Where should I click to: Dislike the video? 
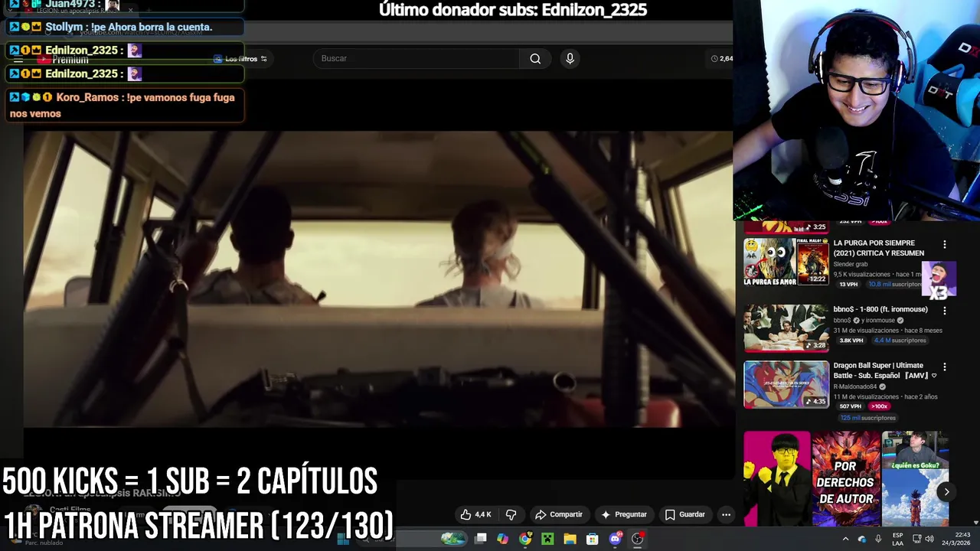click(511, 514)
